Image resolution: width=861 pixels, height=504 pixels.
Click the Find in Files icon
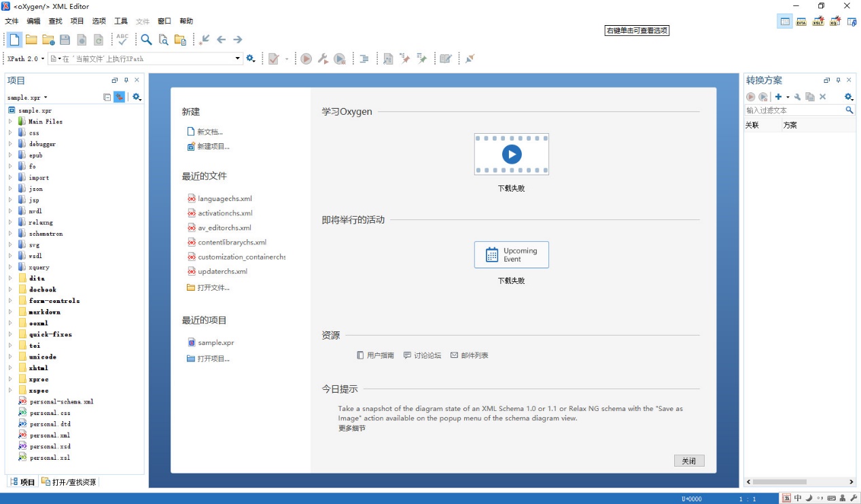click(x=163, y=39)
